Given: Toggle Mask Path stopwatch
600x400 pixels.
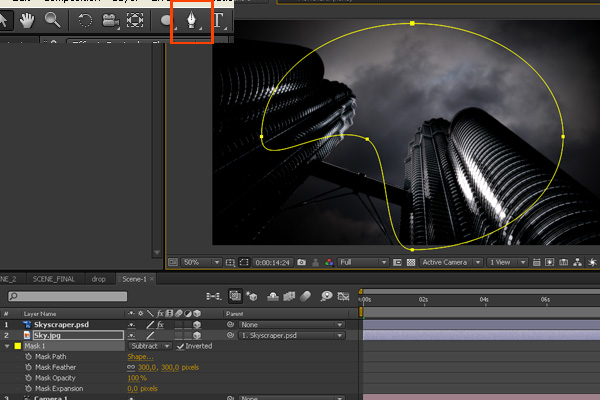Looking at the screenshot, I should point(28,356).
